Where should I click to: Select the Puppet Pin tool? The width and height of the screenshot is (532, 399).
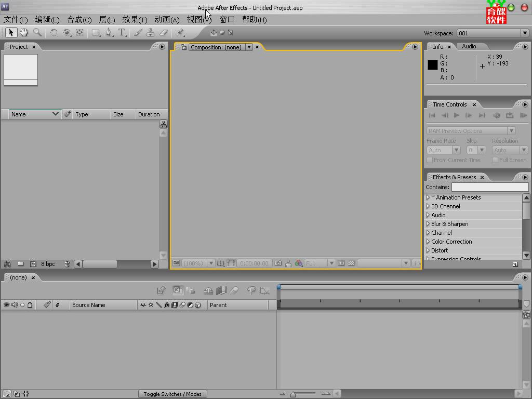pos(180,33)
